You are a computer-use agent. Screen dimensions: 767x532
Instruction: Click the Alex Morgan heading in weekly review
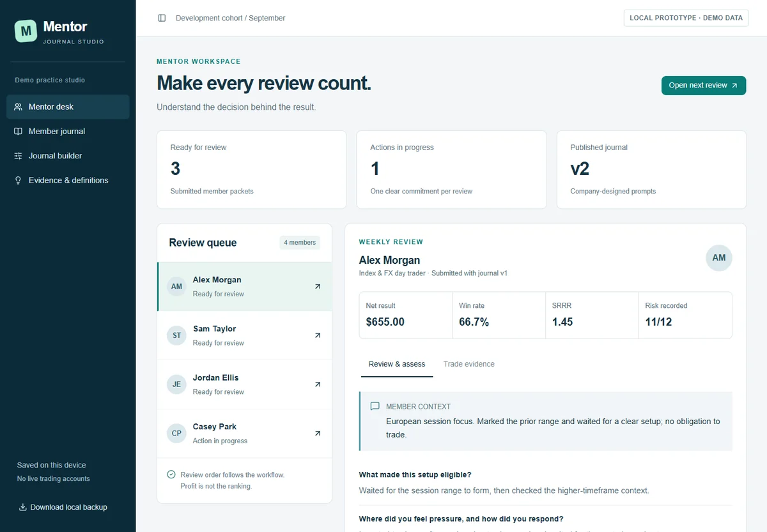[x=390, y=260]
